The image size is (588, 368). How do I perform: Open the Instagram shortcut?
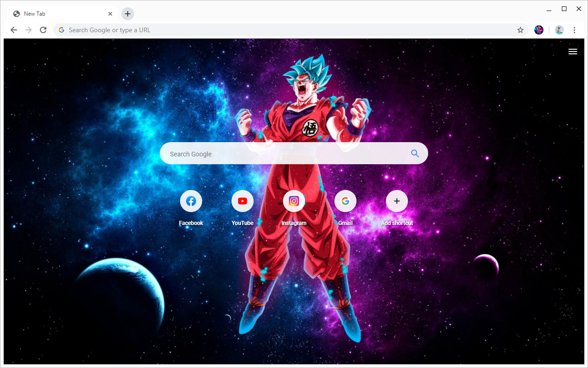(294, 201)
